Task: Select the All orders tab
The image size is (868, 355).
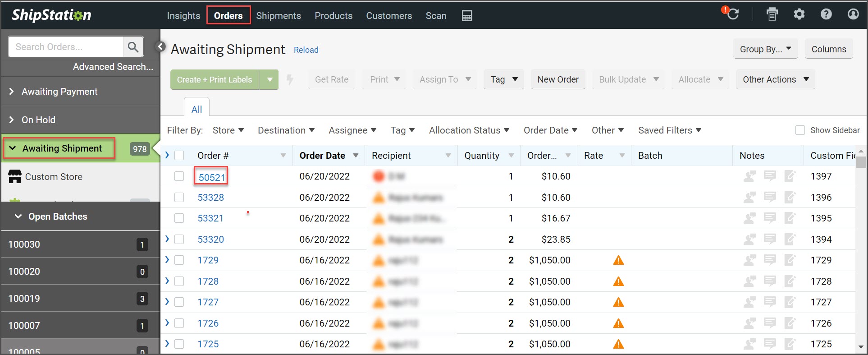Action: [196, 109]
